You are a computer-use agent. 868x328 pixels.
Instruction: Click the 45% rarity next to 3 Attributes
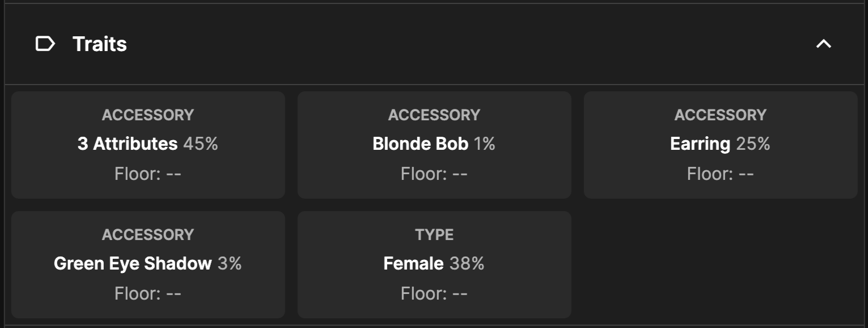[x=201, y=144]
